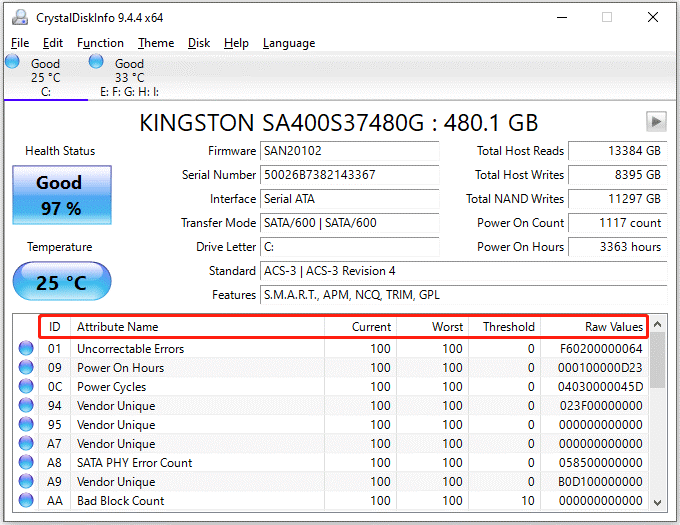Open the File menu
The height and width of the screenshot is (525, 680).
20,43
